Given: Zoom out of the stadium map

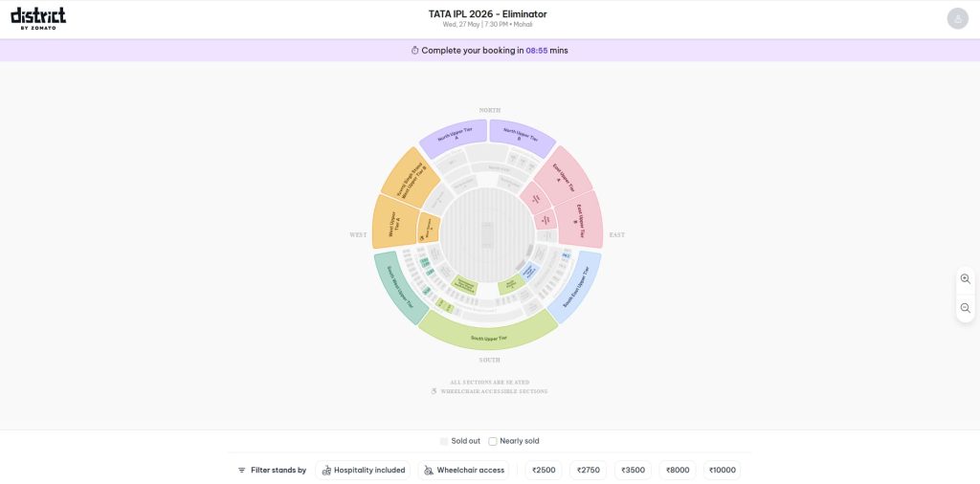Looking at the screenshot, I should [965, 308].
